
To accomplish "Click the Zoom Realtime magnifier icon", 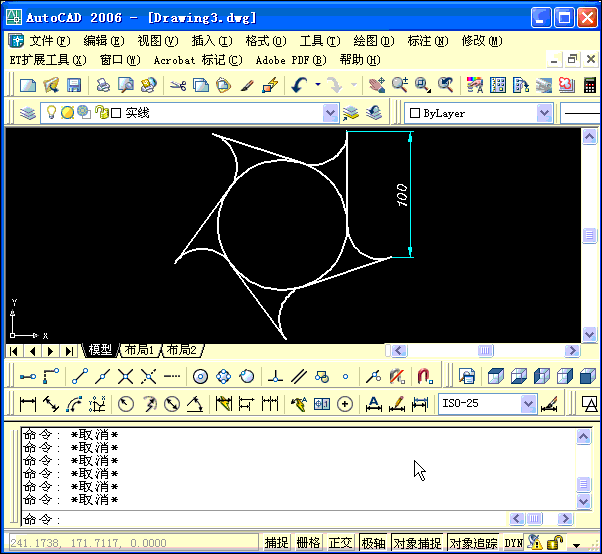I will 400,86.
